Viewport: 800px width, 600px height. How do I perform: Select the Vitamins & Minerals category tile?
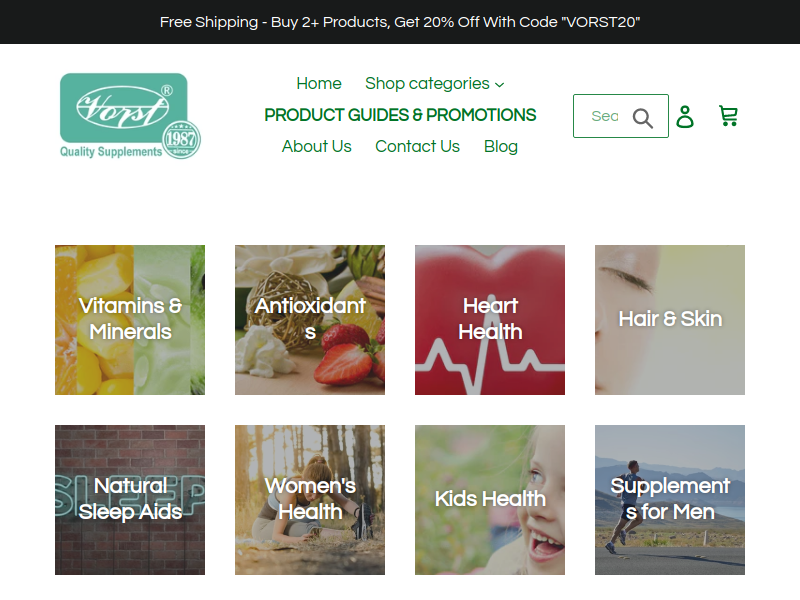[x=130, y=320]
